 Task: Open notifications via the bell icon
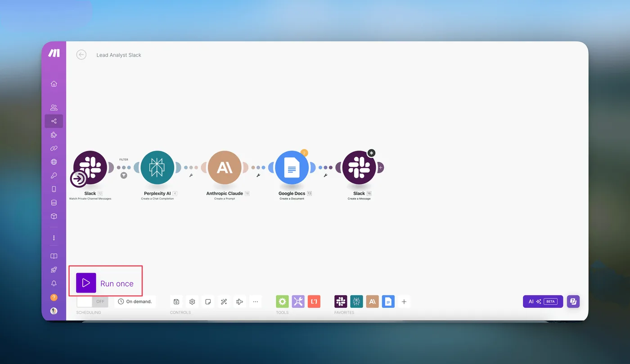(54, 284)
